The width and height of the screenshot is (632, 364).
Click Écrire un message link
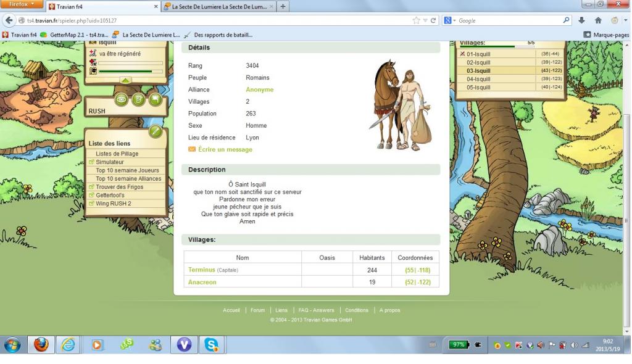[x=225, y=149]
